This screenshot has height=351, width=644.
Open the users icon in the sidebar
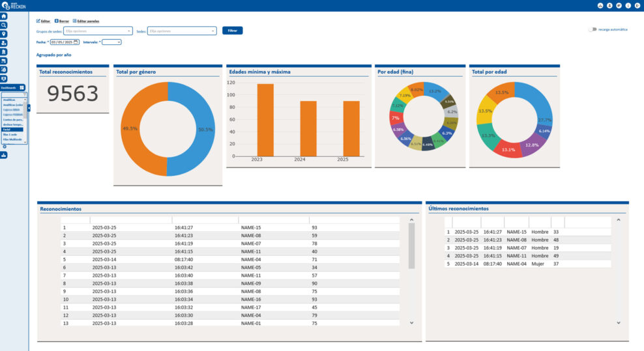point(4,42)
